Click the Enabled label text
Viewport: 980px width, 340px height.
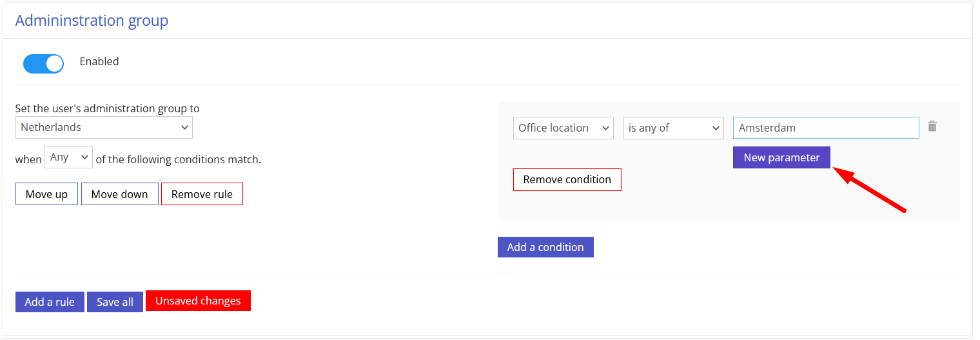click(x=99, y=61)
